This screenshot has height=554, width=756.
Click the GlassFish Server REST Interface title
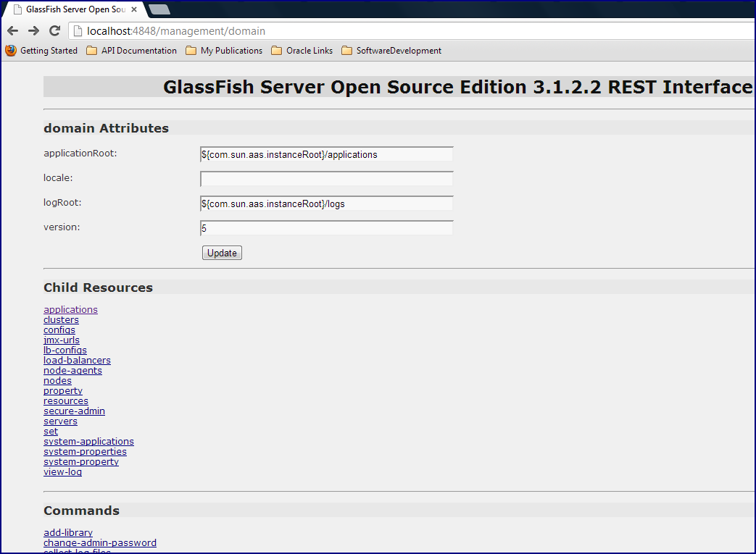458,87
